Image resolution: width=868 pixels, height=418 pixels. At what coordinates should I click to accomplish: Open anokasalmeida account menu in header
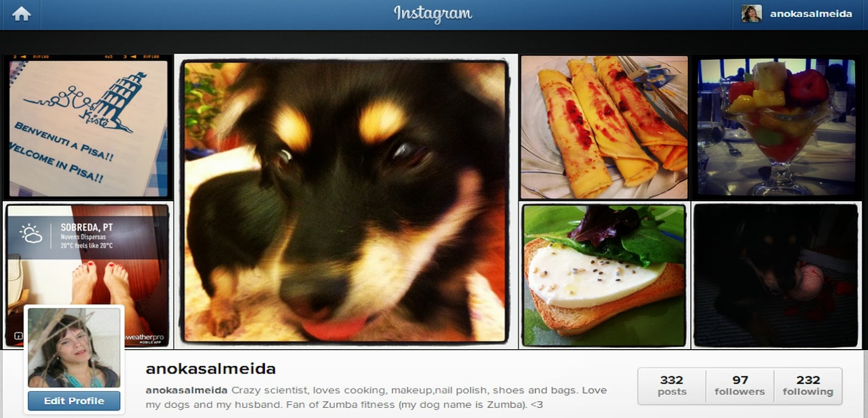coord(811,14)
